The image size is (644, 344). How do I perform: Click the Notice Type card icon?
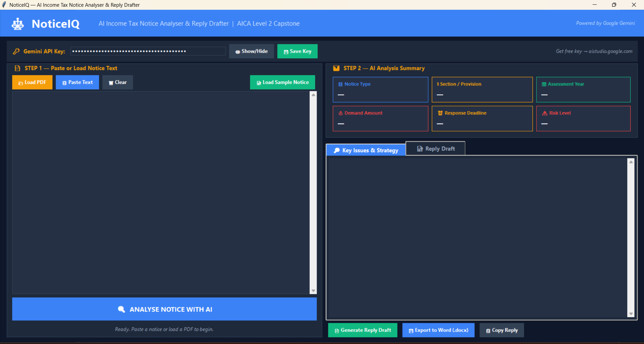340,84
